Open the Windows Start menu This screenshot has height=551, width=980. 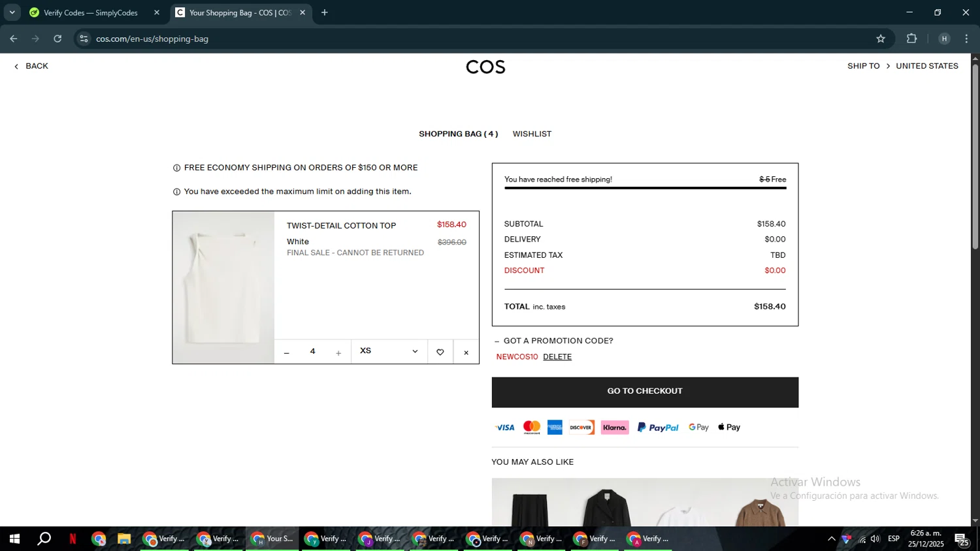(x=14, y=539)
